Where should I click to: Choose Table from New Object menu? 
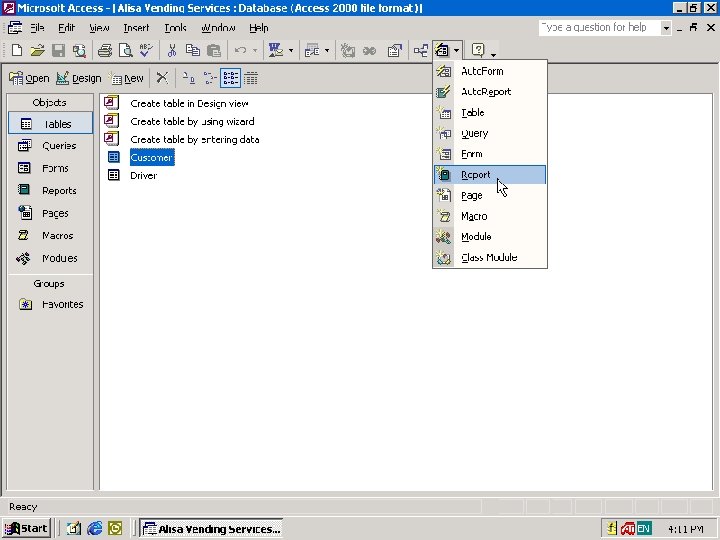(x=490, y=112)
